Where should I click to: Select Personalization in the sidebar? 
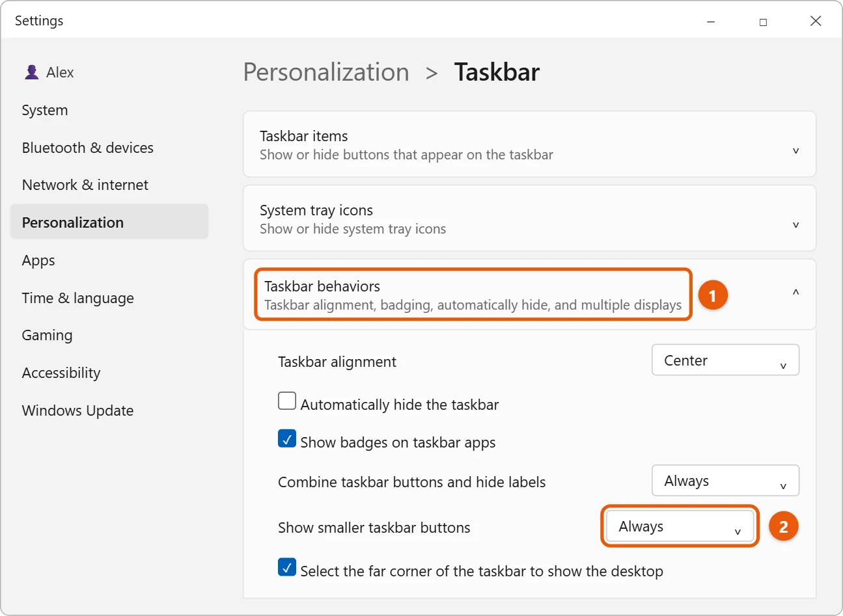point(109,222)
